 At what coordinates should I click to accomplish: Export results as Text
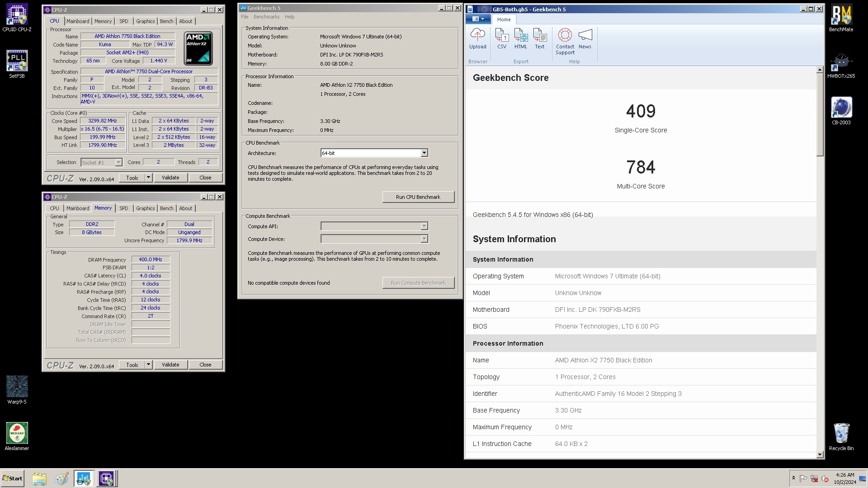540,39
